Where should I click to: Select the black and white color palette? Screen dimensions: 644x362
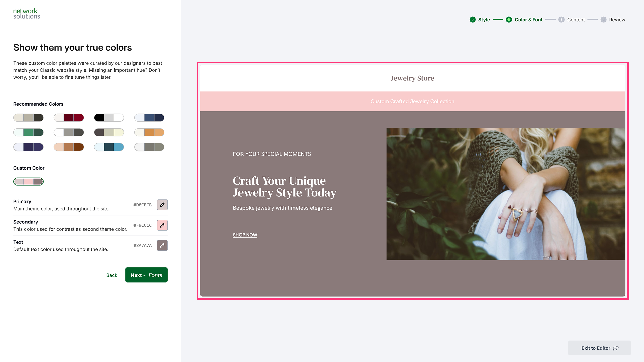point(109,118)
